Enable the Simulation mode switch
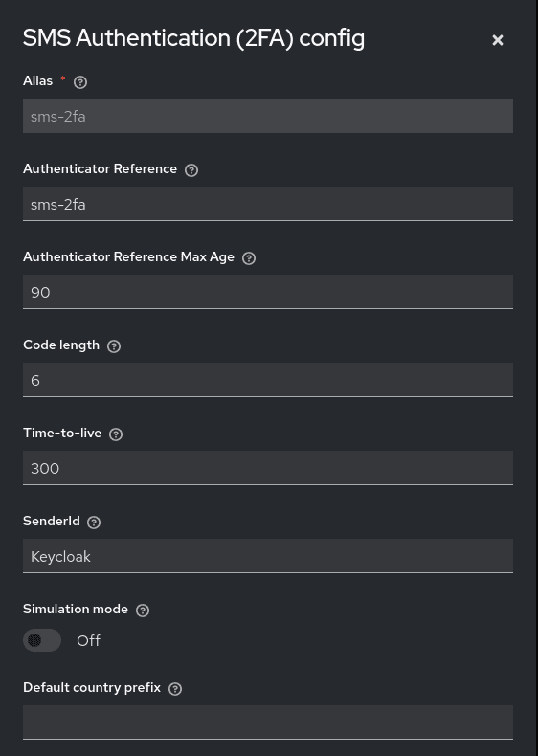This screenshot has height=756, width=538. click(x=42, y=640)
